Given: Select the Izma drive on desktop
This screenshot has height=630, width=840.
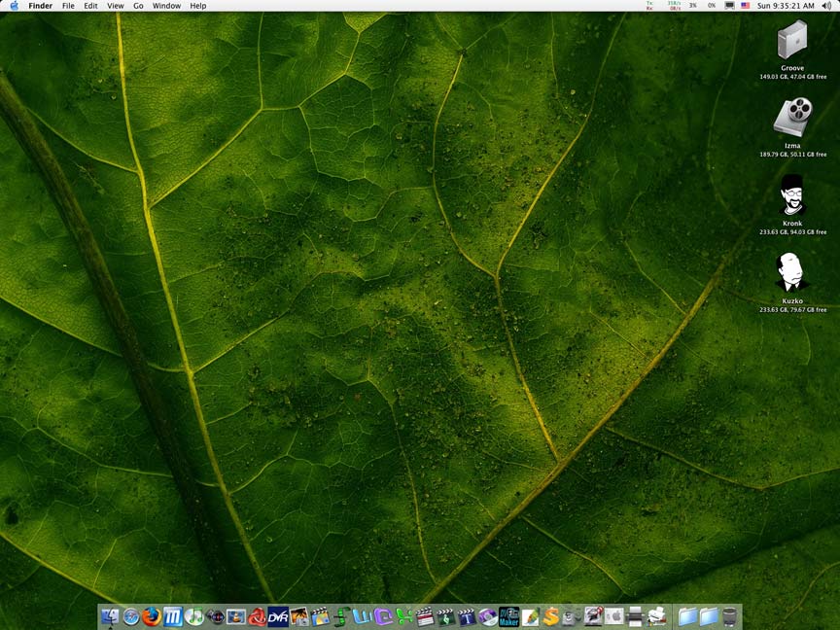Looking at the screenshot, I should point(792,118).
